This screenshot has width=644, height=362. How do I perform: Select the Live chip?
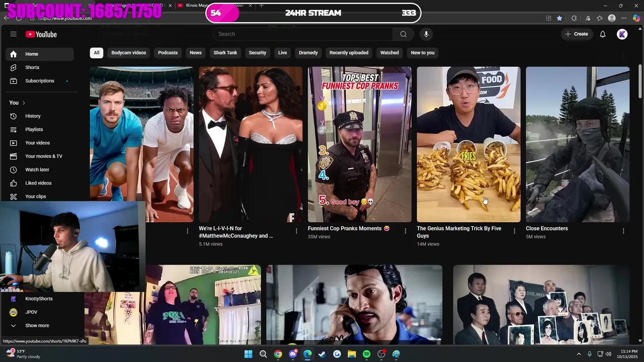click(283, 53)
